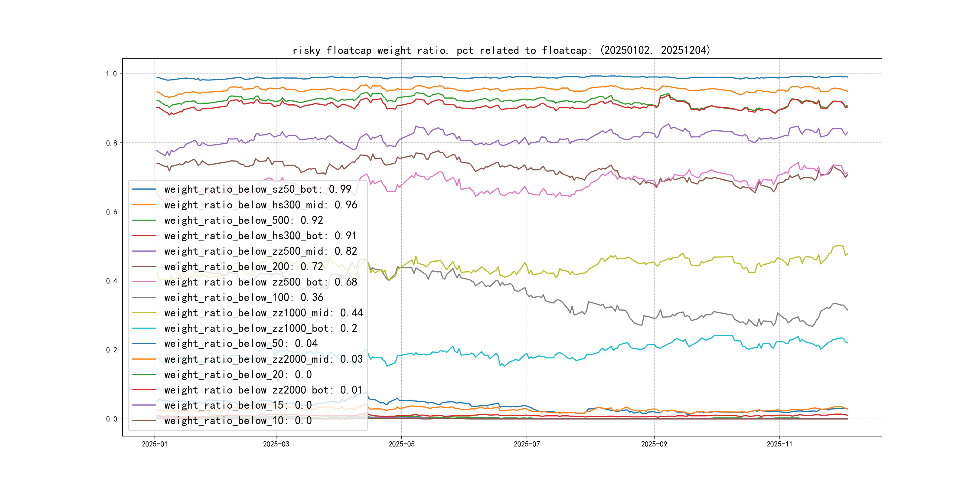
Task: Click purple swatch for weight_ratio_below_15
Action: tap(144, 405)
